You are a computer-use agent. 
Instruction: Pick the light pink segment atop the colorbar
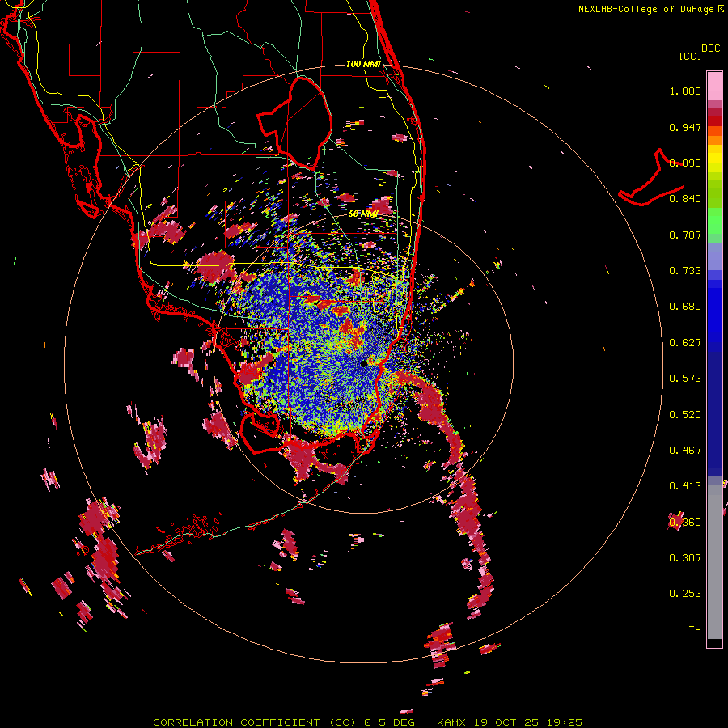(x=714, y=86)
